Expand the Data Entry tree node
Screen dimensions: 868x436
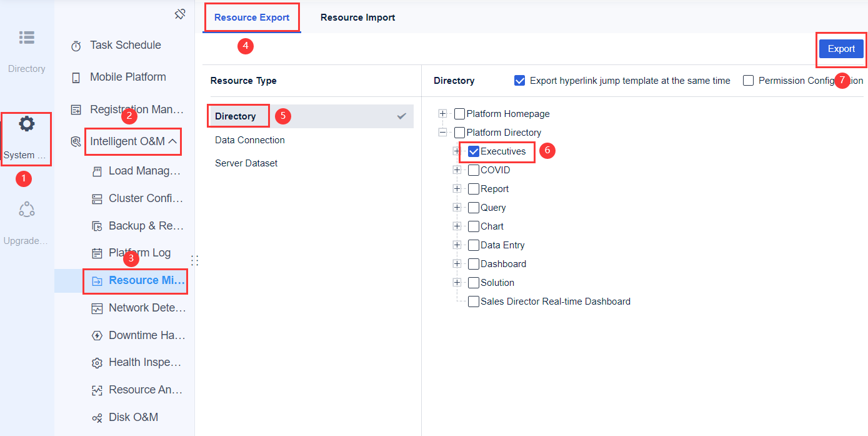(457, 245)
